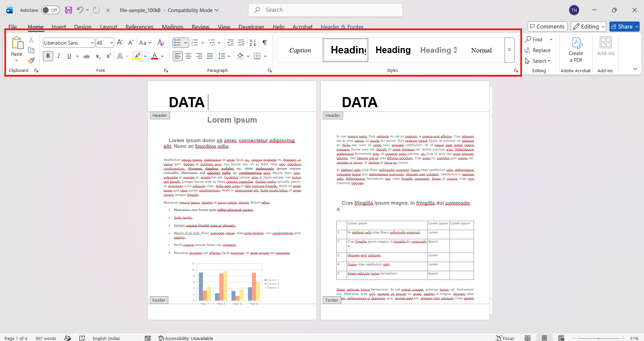Toggle Align Left paragraph button
This screenshot has width=644, height=341.
[x=178, y=56]
